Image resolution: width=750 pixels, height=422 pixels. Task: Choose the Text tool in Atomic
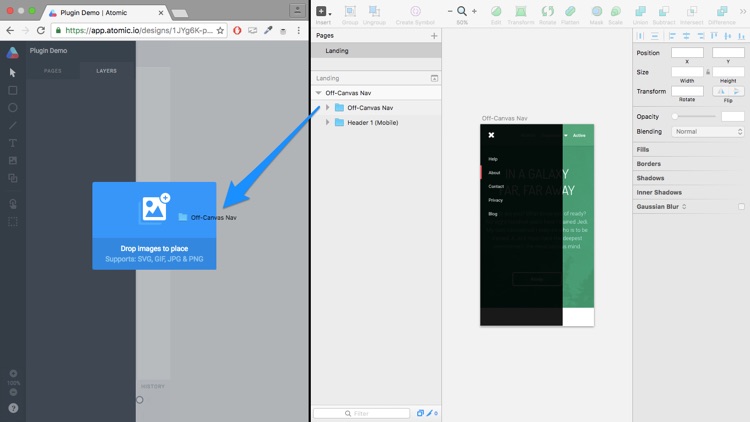tap(13, 143)
